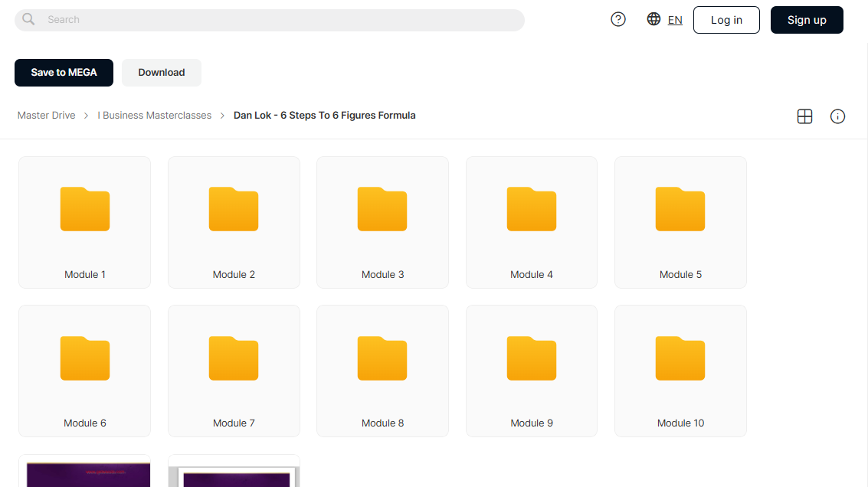This screenshot has height=487, width=868.
Task: Open the Module 2 folder icon
Action: tap(234, 209)
